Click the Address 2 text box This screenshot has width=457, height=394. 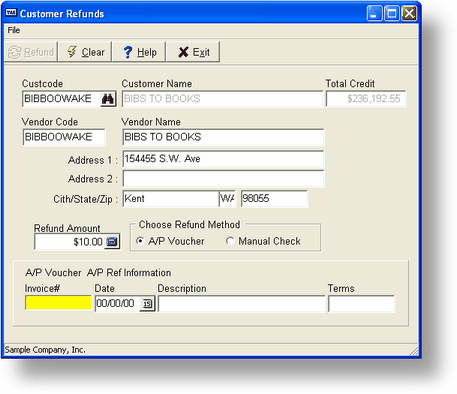click(223, 179)
